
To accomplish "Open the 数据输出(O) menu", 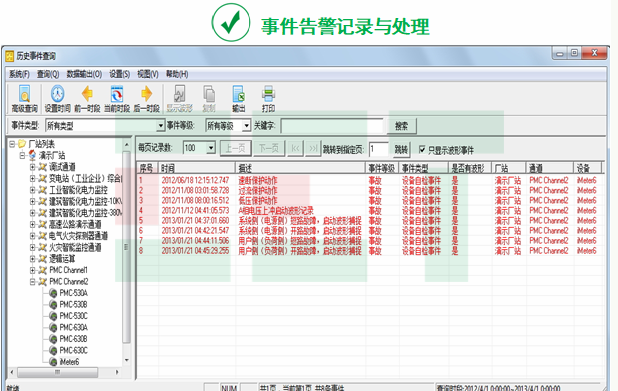I will [x=84, y=74].
